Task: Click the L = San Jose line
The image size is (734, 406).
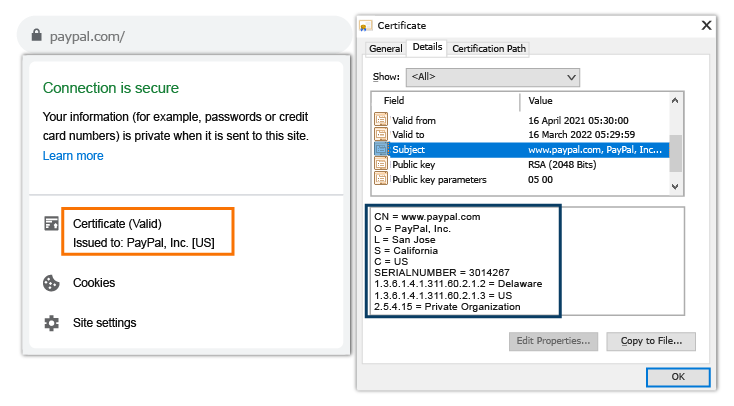Action: 404,239
